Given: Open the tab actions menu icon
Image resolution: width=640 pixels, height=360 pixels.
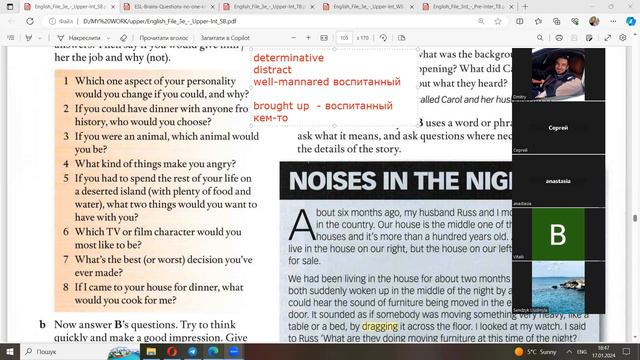Looking at the screenshot, I should (10, 7).
